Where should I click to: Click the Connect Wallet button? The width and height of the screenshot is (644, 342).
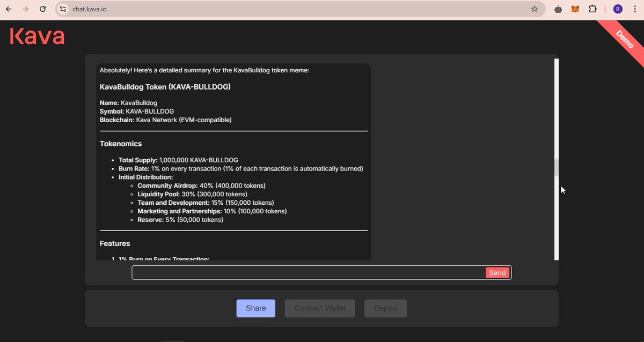(x=320, y=308)
